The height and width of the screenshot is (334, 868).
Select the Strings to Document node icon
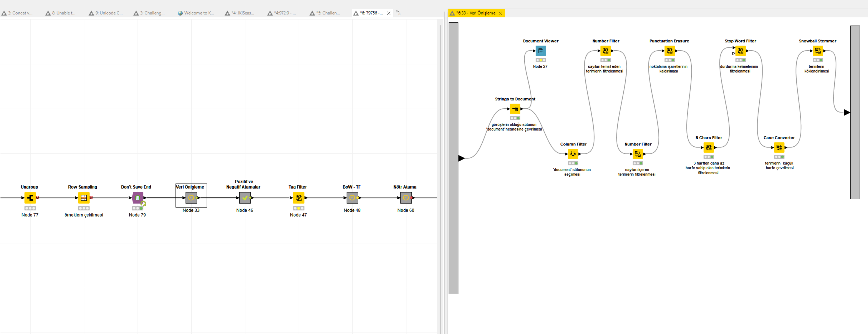[x=515, y=109]
